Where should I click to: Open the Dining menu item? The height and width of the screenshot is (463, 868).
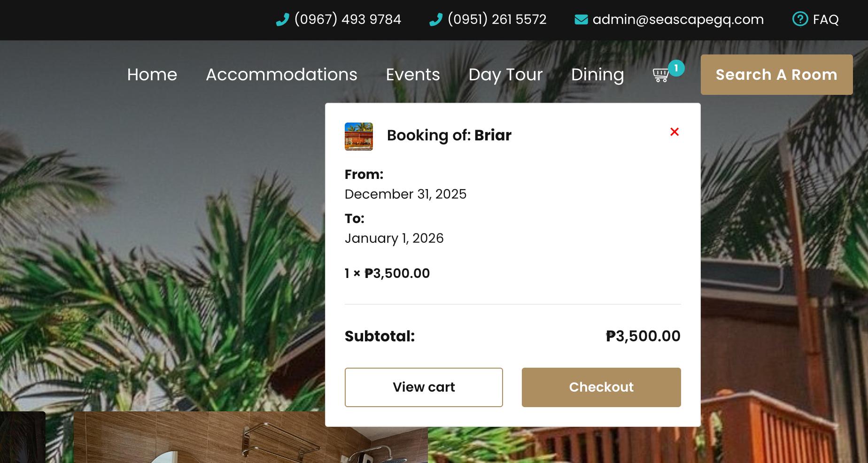(597, 75)
